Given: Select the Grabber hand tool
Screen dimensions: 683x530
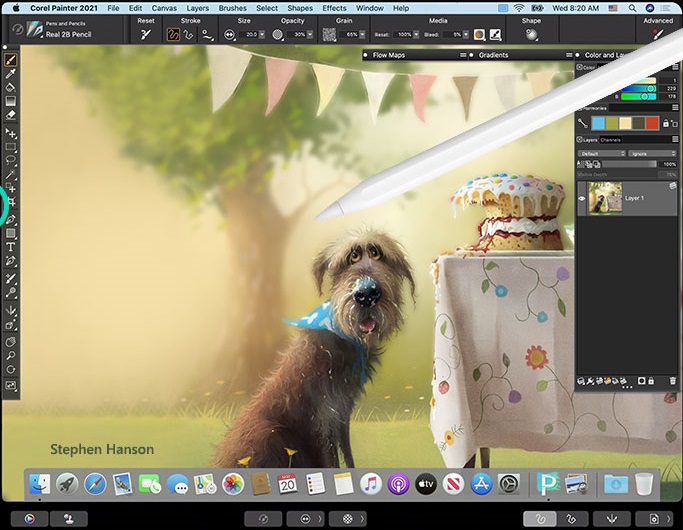Looking at the screenshot, I should point(10,342).
